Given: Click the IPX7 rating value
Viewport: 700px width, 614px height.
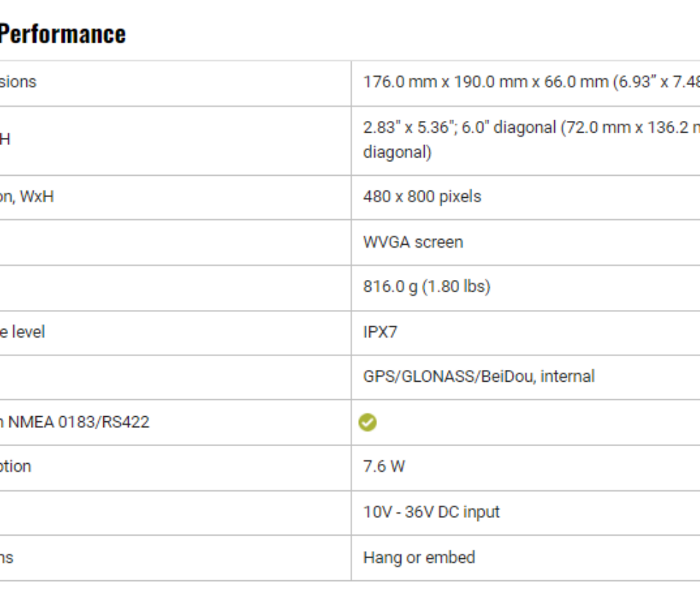Looking at the screenshot, I should pyautogui.click(x=380, y=333).
